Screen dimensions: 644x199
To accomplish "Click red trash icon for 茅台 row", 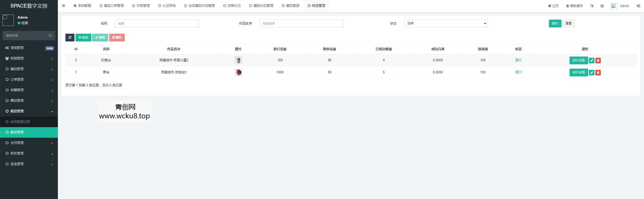I will point(598,73).
